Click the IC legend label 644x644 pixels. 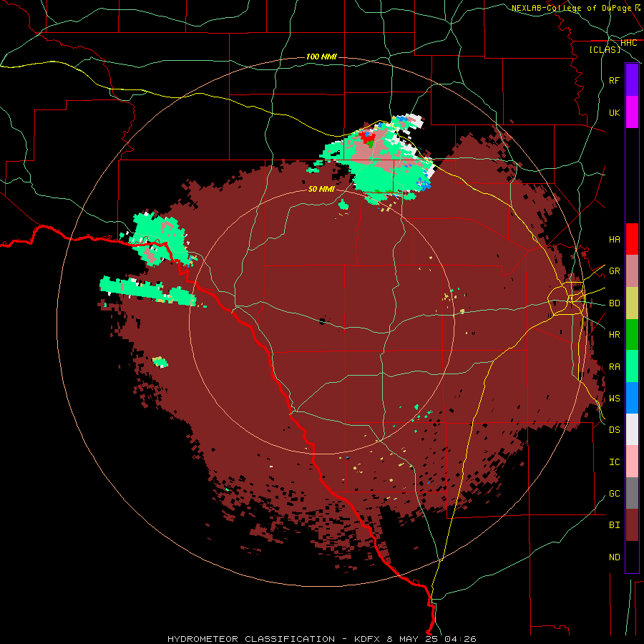pyautogui.click(x=614, y=462)
